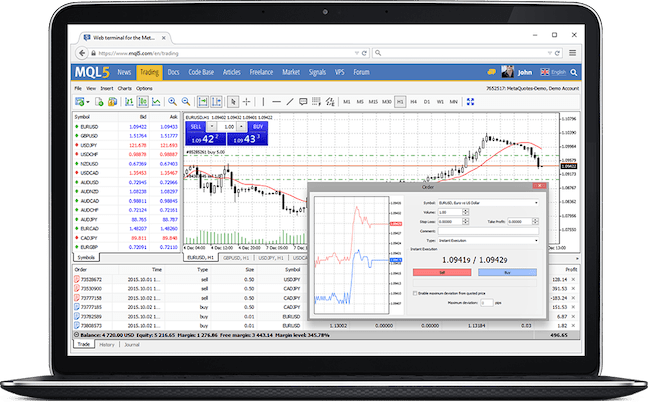648x402 pixels.
Task: Switch to line chart view icon
Action: pyautogui.click(x=156, y=102)
